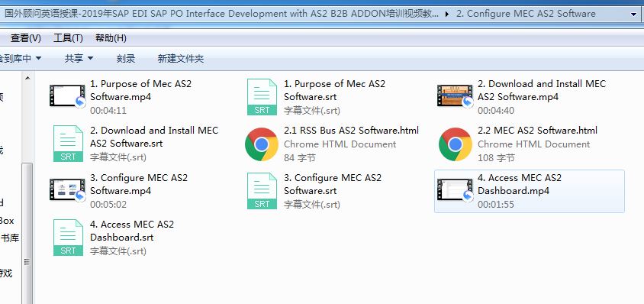Viewport: 644px width, 304px height.
Task: Select '4. Access MEC AS2 Dashboard.srt' subtitle icon
Action: [x=68, y=238]
